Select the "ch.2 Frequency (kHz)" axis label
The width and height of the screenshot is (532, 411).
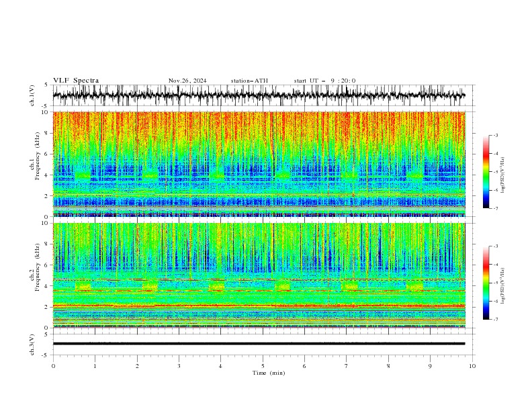tap(36, 275)
